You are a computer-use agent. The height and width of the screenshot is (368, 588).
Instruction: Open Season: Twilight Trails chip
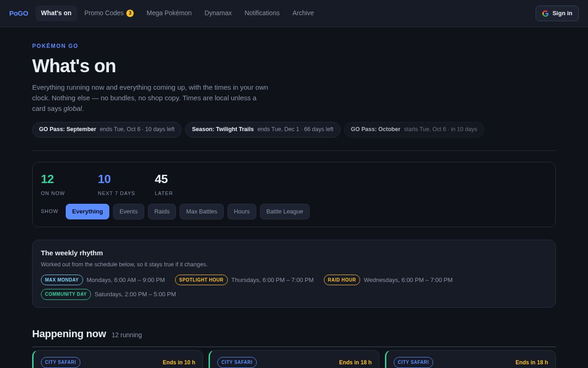point(263,130)
